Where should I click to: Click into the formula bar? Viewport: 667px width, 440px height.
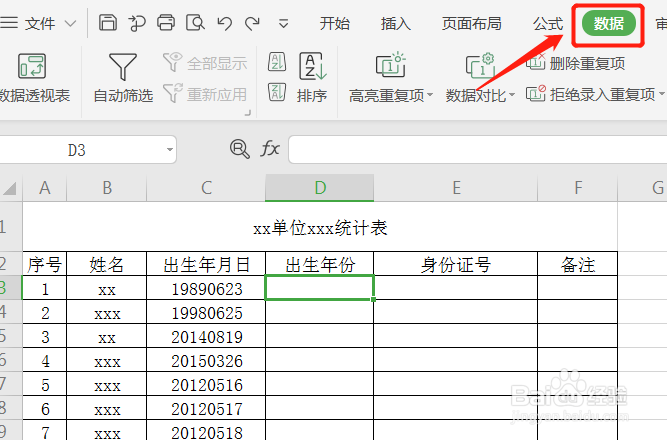pos(478,150)
